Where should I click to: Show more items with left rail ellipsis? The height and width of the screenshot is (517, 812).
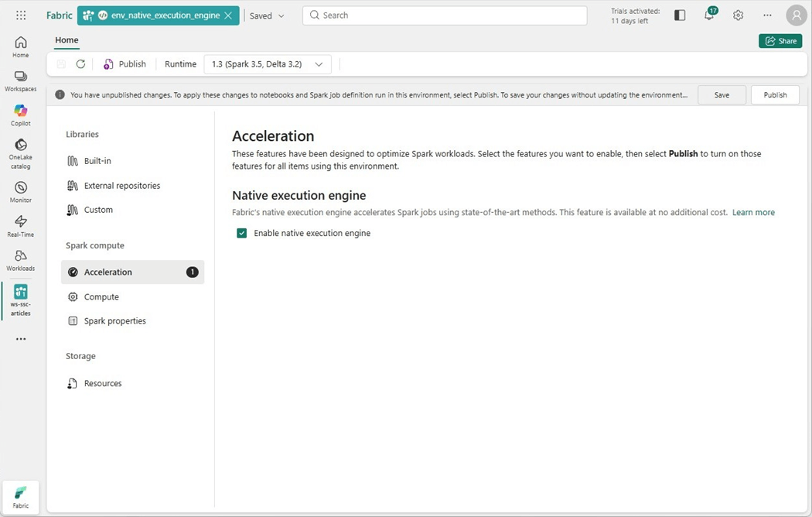tap(21, 339)
